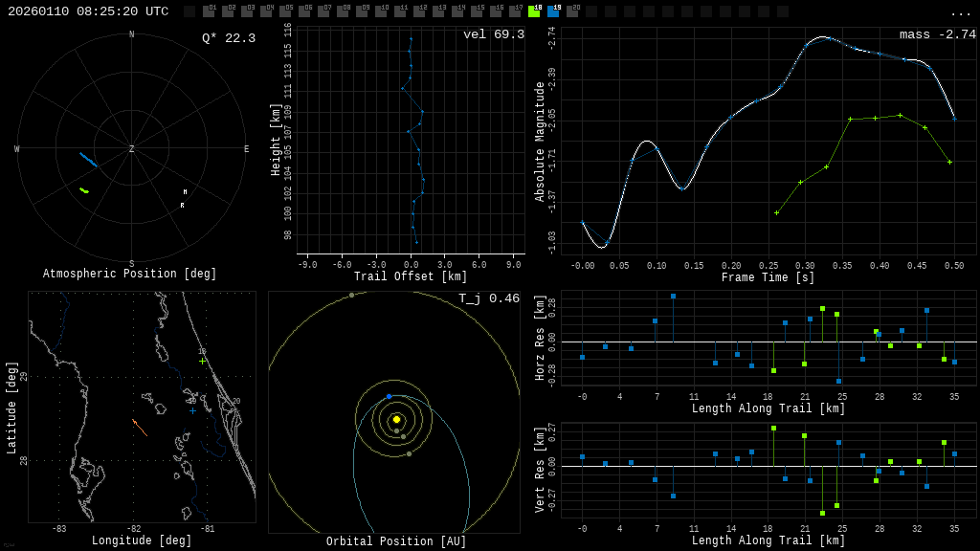Click the Orbital Position [AU] label
The width and height of the screenshot is (980, 551).
coord(396,541)
